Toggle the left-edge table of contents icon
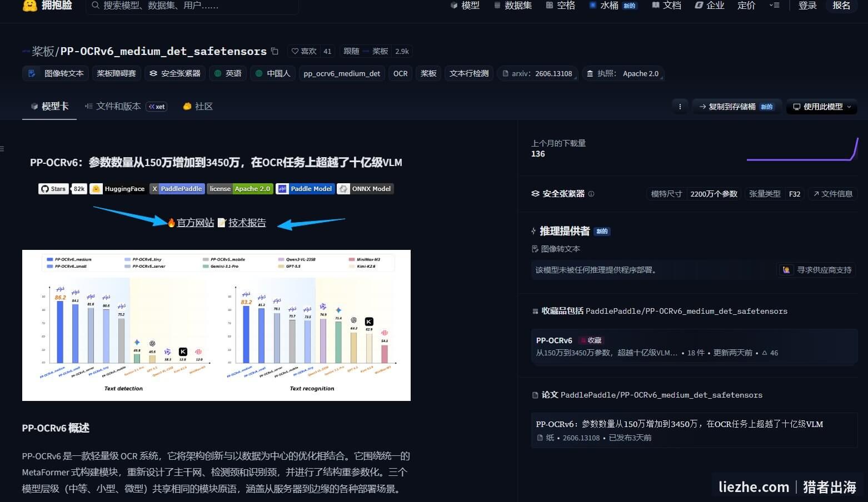This screenshot has width=868, height=502. click(x=2, y=149)
